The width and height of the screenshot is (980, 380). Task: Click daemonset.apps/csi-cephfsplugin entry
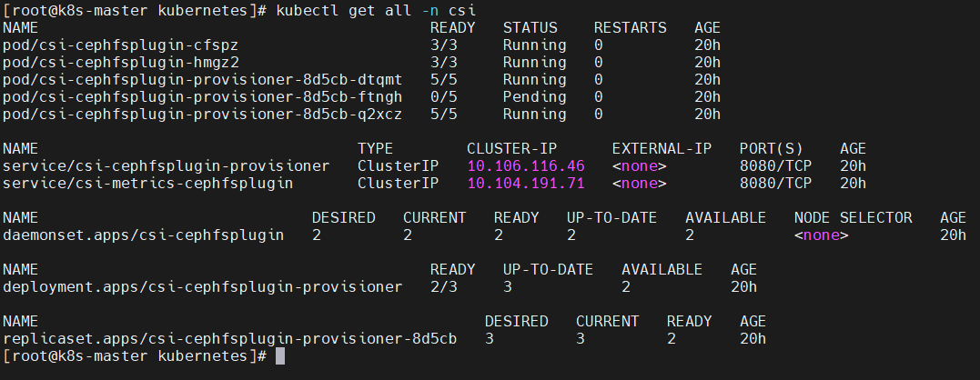pyautogui.click(x=143, y=235)
